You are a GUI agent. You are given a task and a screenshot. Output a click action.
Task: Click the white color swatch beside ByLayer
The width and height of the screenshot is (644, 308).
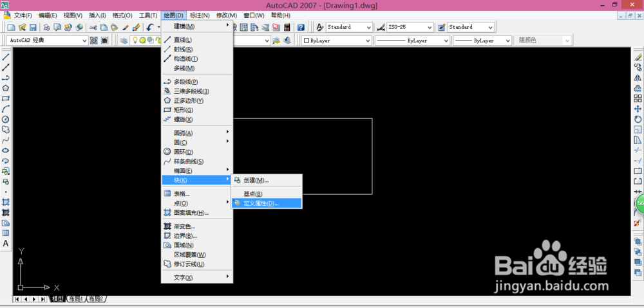pos(306,41)
